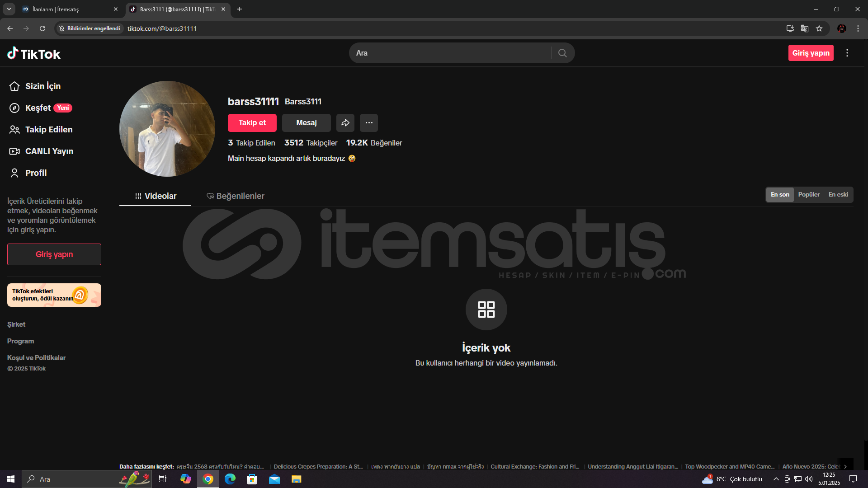Screen dimensions: 868x488
Task: Click Bildirimler engellendi notification chip
Action: click(90, 28)
